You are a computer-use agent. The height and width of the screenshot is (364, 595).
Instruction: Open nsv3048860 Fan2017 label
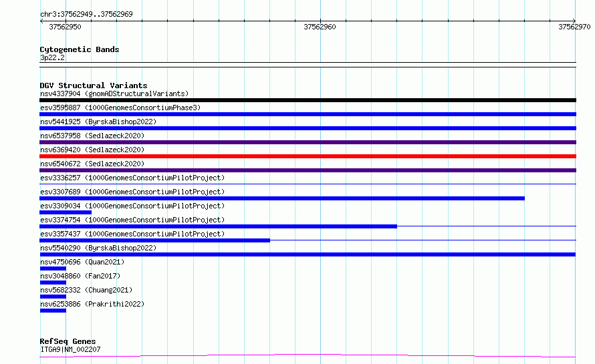click(x=80, y=276)
